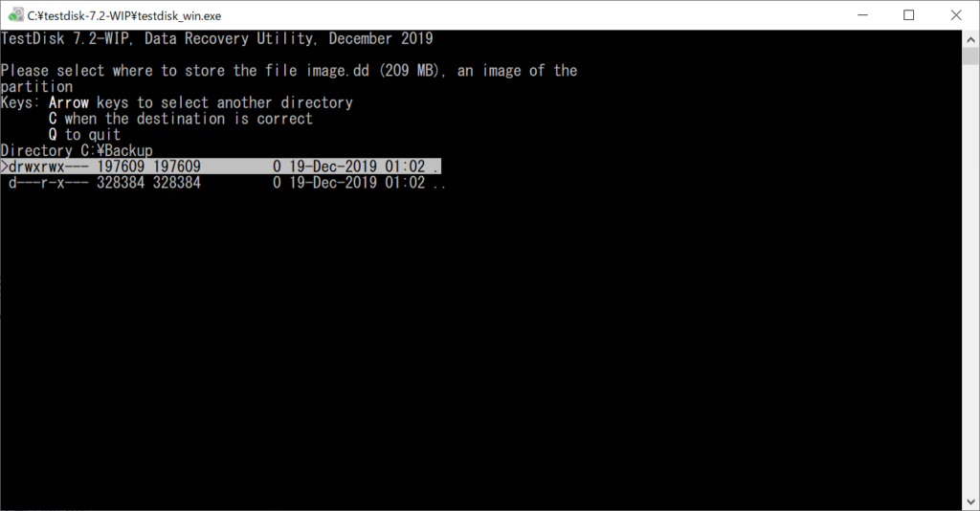Close the testdisk_win.exe console window
Screen dimensions: 980x511
click(x=956, y=15)
